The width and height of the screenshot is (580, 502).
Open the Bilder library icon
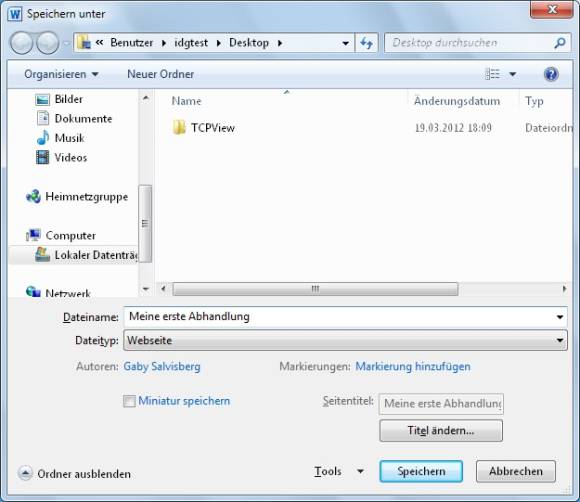(43, 100)
